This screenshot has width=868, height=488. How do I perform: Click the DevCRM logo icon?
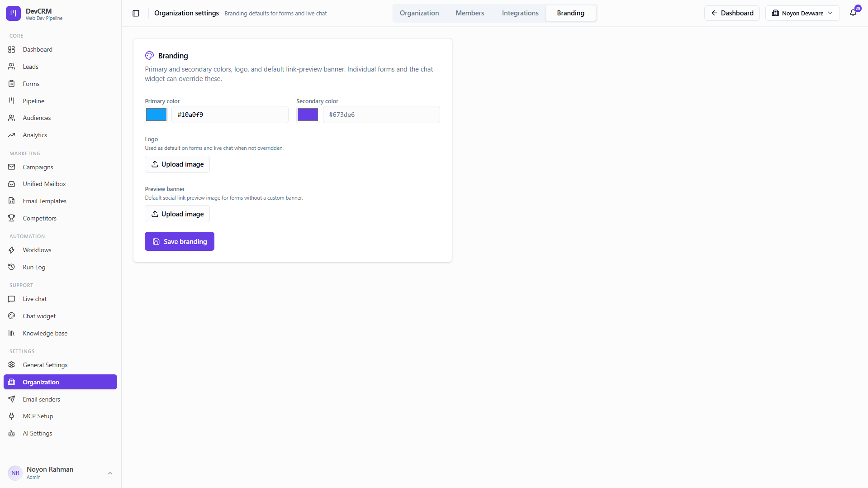13,14
